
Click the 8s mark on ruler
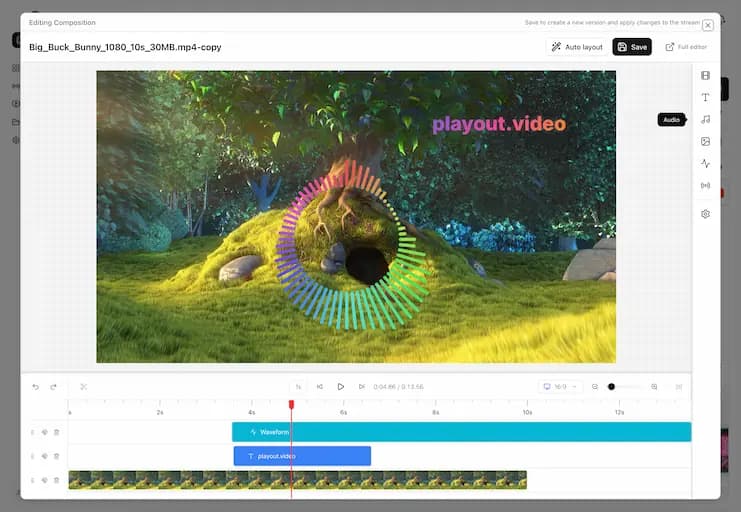tap(436, 412)
